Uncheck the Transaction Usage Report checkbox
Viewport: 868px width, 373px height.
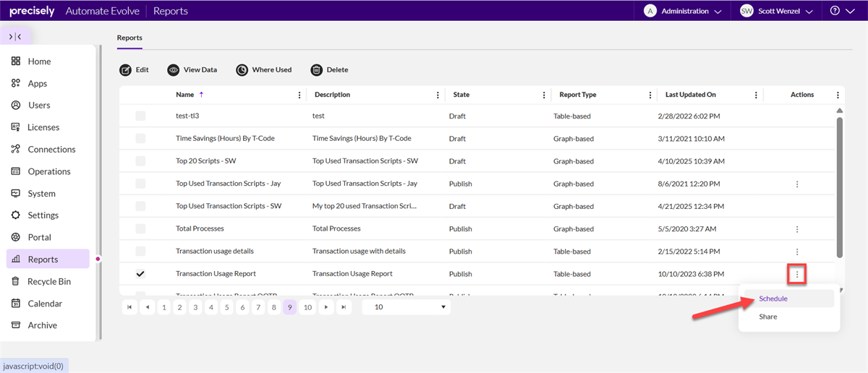[x=140, y=274]
